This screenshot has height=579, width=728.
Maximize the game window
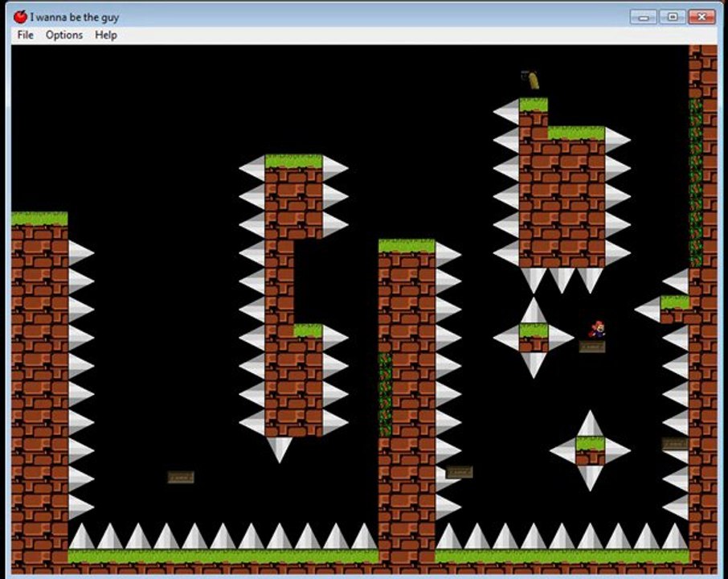[x=673, y=17]
